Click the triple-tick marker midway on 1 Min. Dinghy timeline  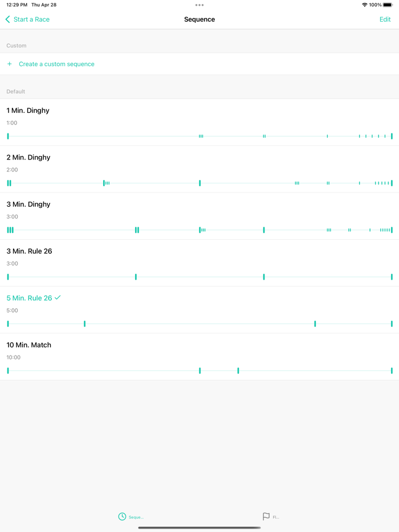tap(201, 136)
